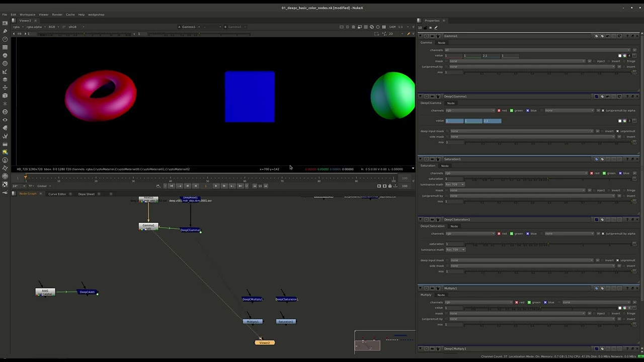Collapse the Multiply1 properties panel
Viewport: 644px width, 362px height.
pos(421,289)
